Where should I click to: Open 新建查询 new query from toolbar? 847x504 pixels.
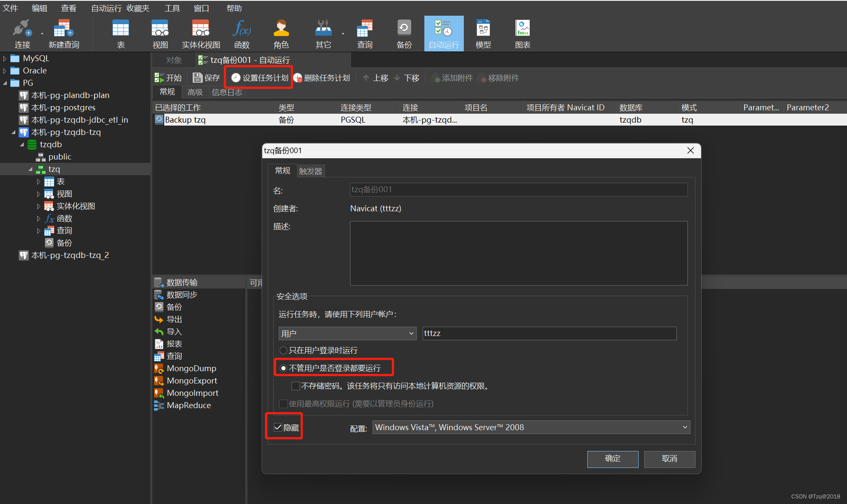point(64,34)
